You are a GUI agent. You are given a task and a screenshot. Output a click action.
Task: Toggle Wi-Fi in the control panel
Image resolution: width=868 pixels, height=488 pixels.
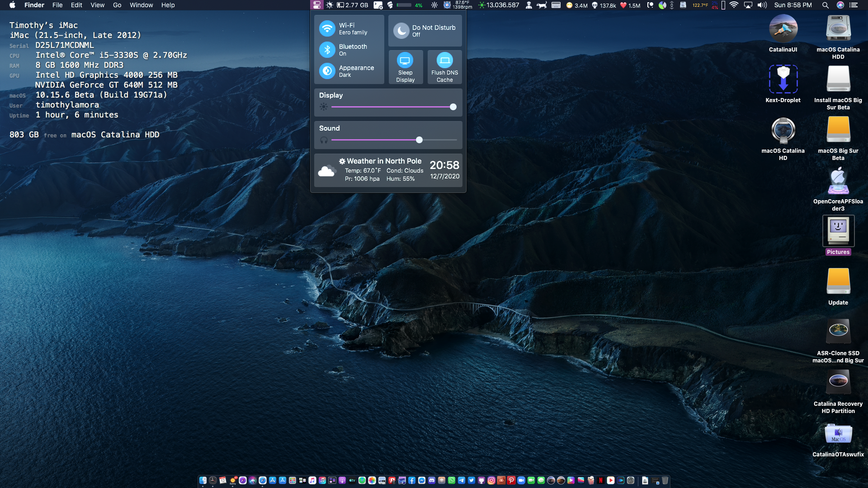click(x=327, y=28)
